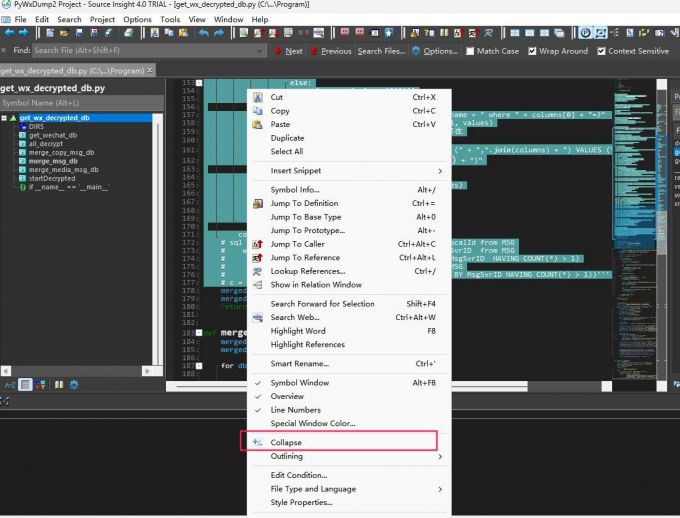Click the Search Web globe icon
Viewport: 680px width, 518px height.
(258, 317)
